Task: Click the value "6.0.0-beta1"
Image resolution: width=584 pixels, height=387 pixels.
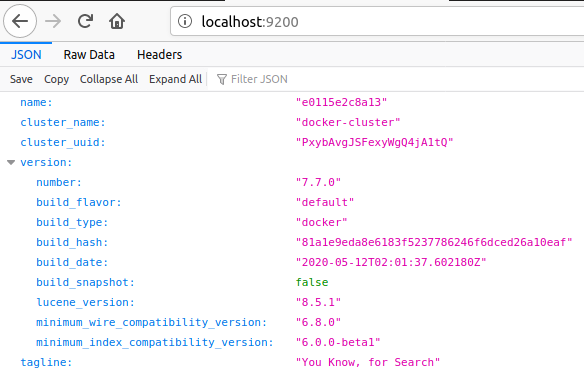Action: [x=338, y=342]
